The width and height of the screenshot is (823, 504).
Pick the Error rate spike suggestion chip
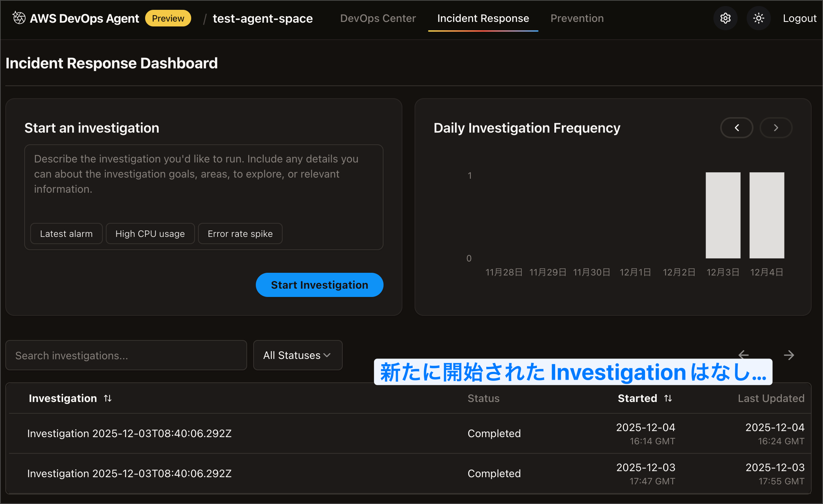[x=240, y=233]
